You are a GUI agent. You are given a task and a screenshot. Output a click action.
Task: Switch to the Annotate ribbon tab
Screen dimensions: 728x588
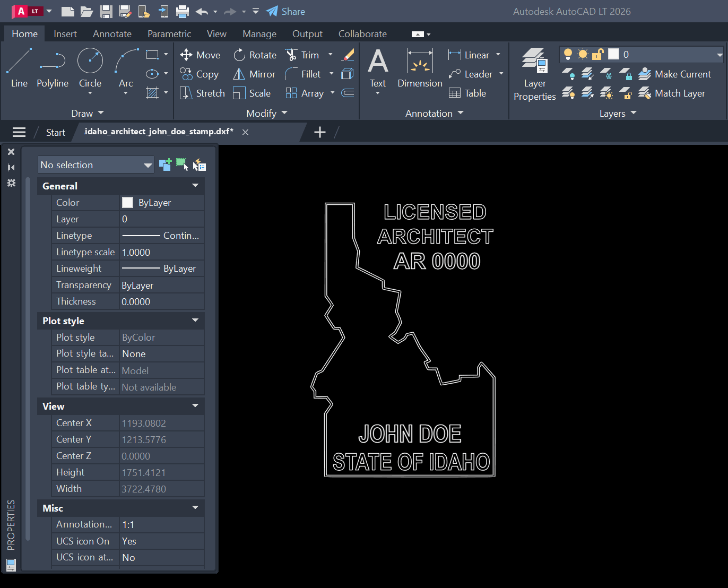pos(112,34)
